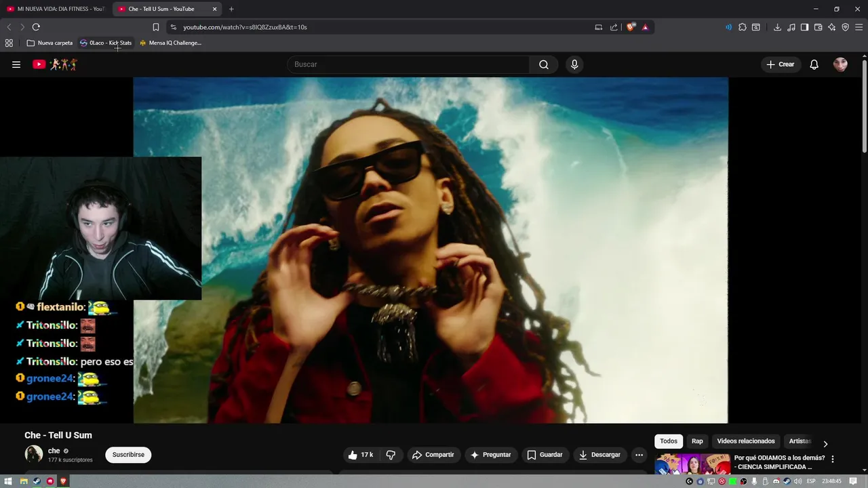Start voice search with the microphone
Screen dimensions: 868x488
click(574, 64)
